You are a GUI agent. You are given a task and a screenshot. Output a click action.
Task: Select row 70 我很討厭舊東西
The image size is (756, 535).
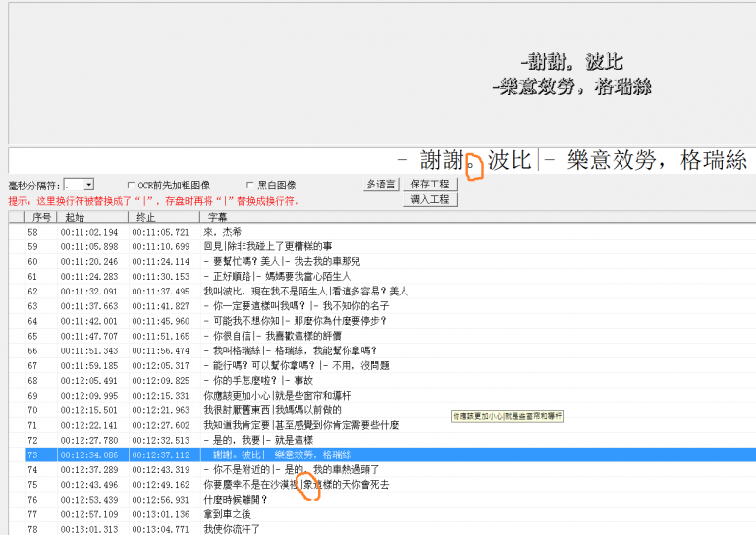coord(390,410)
